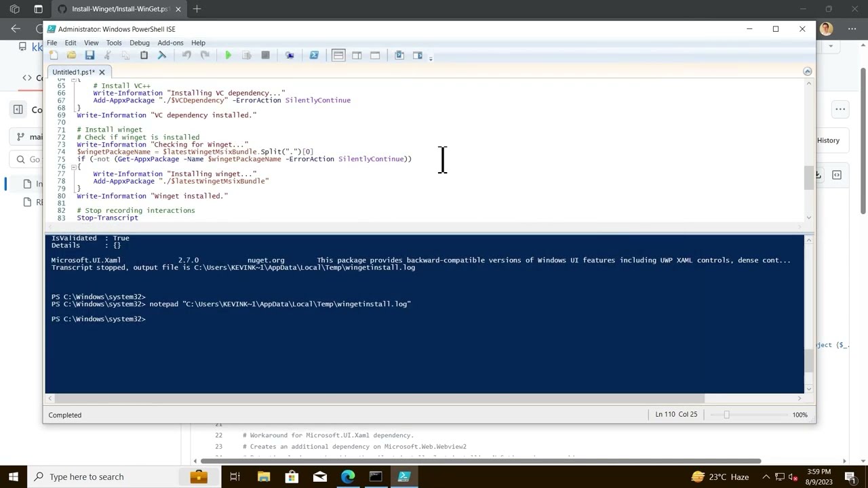Collapse the code block at line 76

pos(73,167)
